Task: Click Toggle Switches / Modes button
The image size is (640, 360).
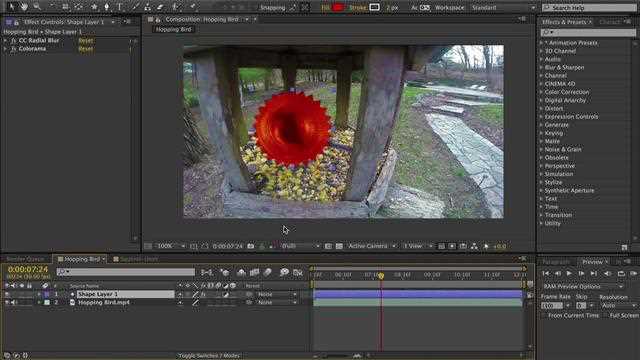Action: pos(209,356)
